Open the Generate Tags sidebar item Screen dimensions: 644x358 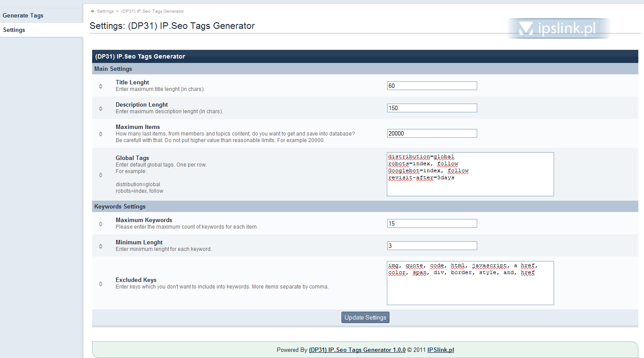point(23,15)
